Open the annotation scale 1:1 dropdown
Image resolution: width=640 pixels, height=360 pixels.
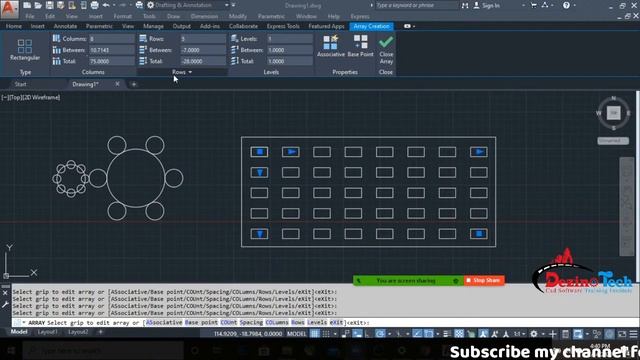[519, 334]
